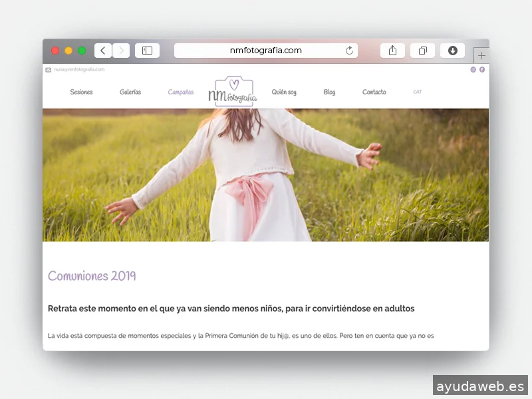The height and width of the screenshot is (399, 532).
Task: Click the reload icon in the address bar
Action: [349, 50]
